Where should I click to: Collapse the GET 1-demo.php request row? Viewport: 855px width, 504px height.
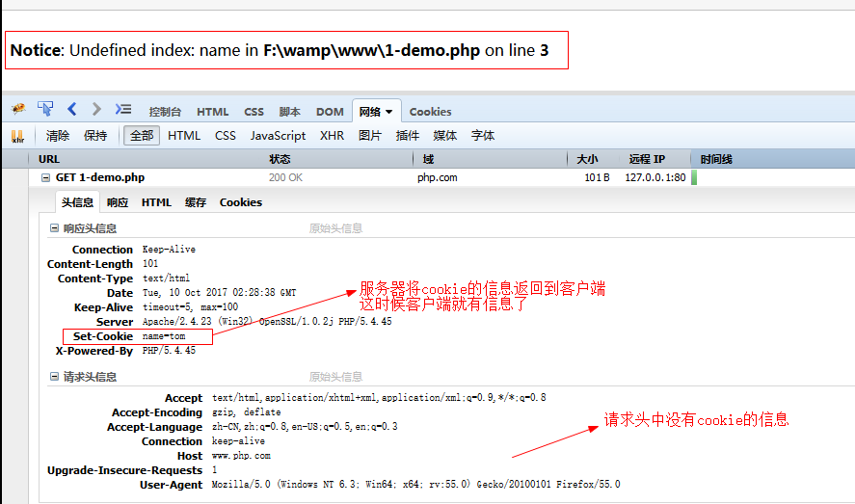[45, 177]
